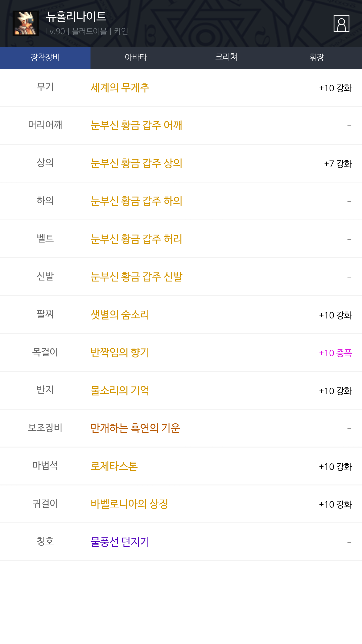
Task: Select ring item 물소리의 기억
Action: pyautogui.click(x=120, y=391)
